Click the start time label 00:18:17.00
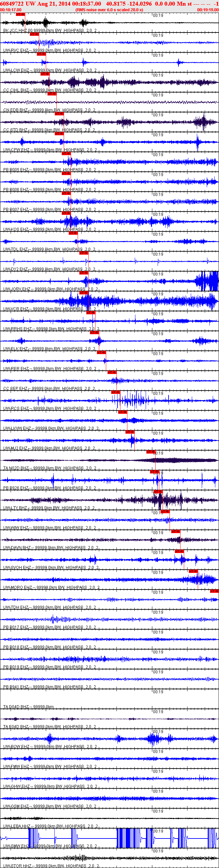This screenshot has width=219, height=868. 11,10
